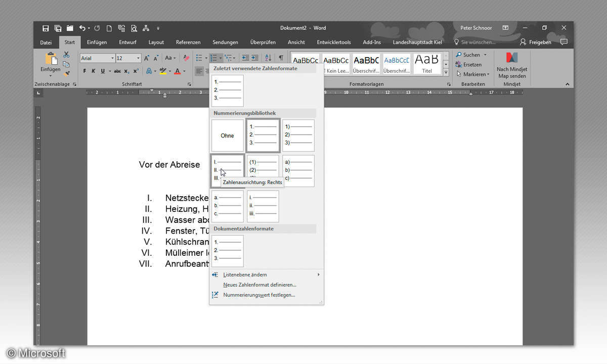Viewport: 607px width, 364px height.
Task: Click the multilevel list icon
Action: [x=228, y=58]
